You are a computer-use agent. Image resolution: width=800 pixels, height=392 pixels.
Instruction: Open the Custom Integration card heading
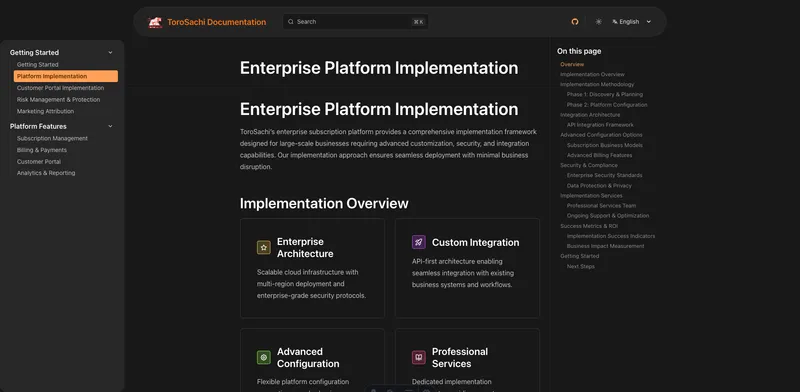476,242
